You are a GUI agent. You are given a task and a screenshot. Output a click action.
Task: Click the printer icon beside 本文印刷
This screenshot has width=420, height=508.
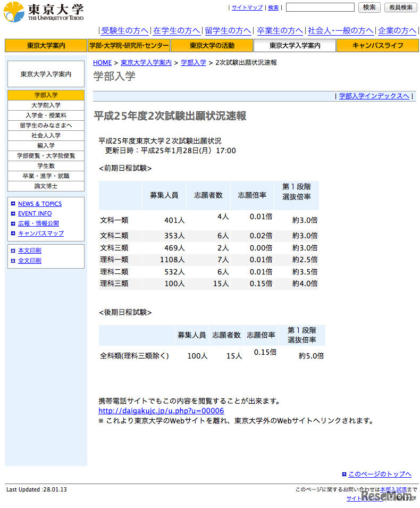coord(13,251)
